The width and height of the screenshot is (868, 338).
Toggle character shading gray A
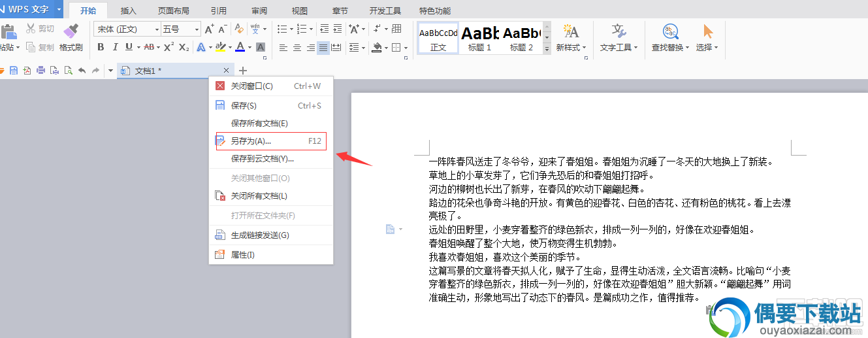pyautogui.click(x=261, y=47)
